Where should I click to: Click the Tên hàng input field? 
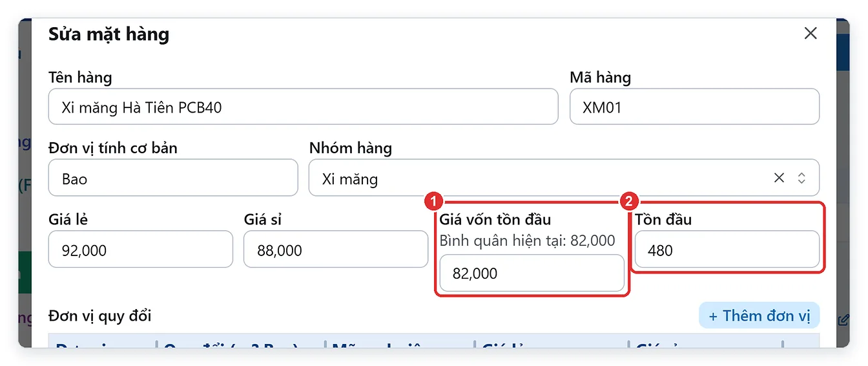[x=303, y=107]
